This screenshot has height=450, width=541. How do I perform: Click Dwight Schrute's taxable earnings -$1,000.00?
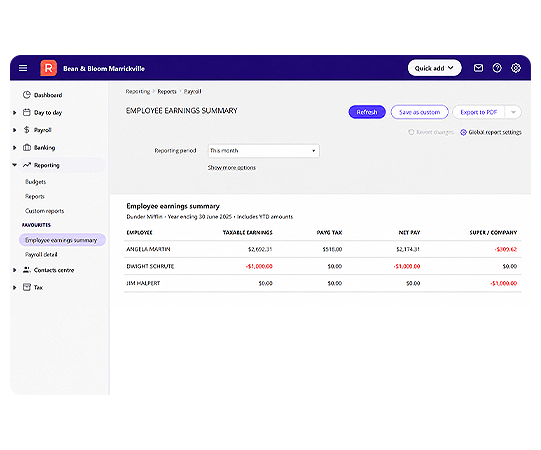tap(259, 266)
